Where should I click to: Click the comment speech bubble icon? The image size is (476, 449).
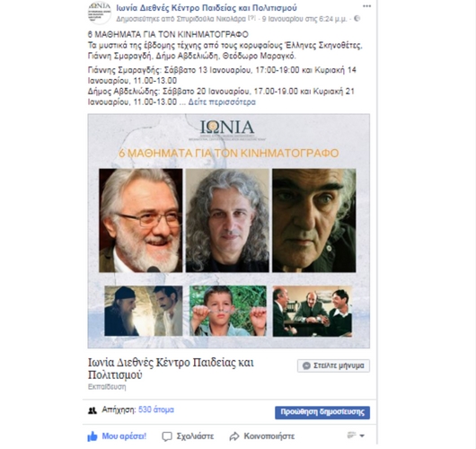(x=167, y=436)
